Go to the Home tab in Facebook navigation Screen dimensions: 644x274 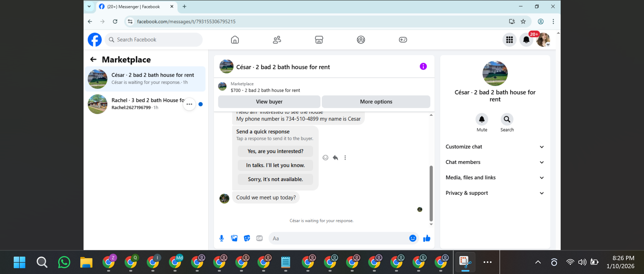(x=235, y=40)
